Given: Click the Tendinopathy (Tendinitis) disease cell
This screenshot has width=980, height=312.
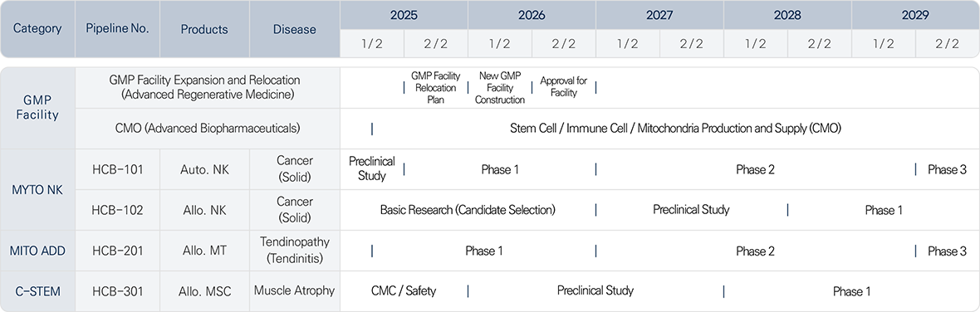Looking at the screenshot, I should 294,251.
